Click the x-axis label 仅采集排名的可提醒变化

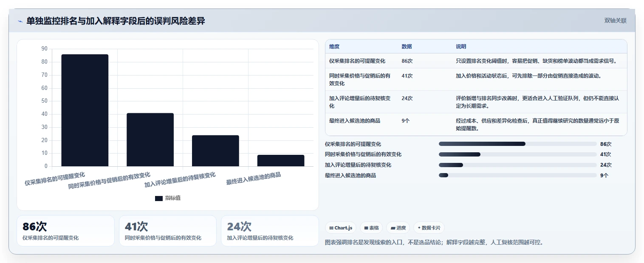click(x=54, y=179)
